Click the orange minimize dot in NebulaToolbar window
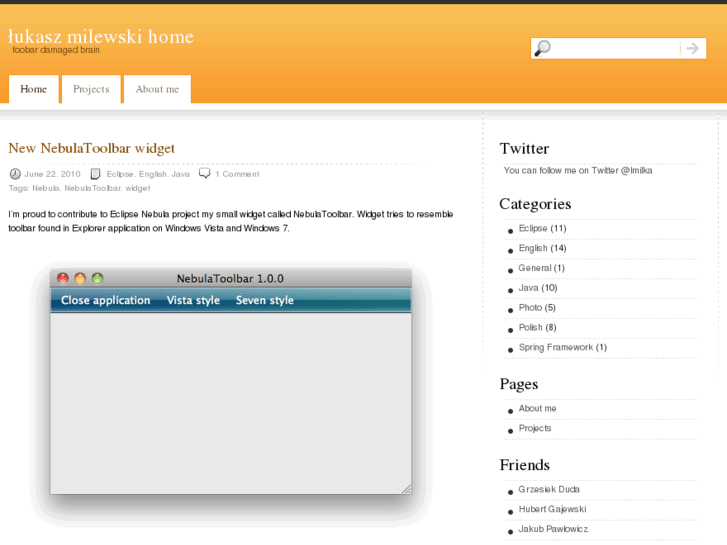Viewport: 727px width, 545px height. (x=80, y=278)
